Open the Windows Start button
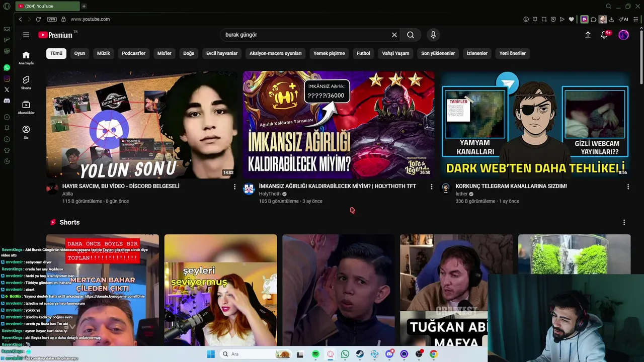This screenshot has height=362, width=644. click(x=211, y=354)
